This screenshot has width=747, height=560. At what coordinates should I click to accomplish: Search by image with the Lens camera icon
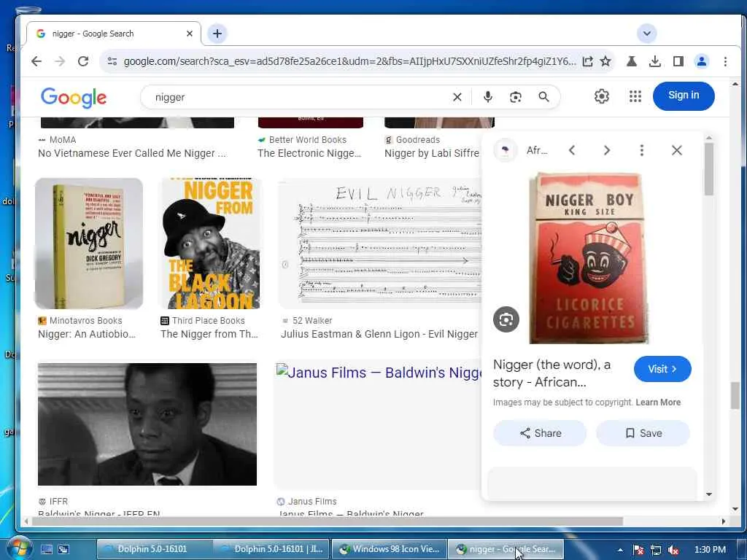pos(516,97)
